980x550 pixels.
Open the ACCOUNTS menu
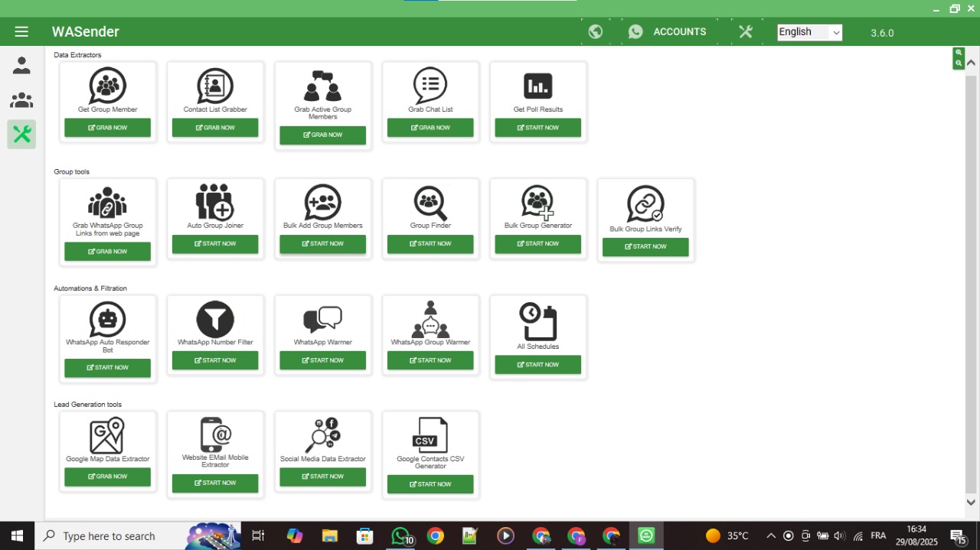(667, 31)
